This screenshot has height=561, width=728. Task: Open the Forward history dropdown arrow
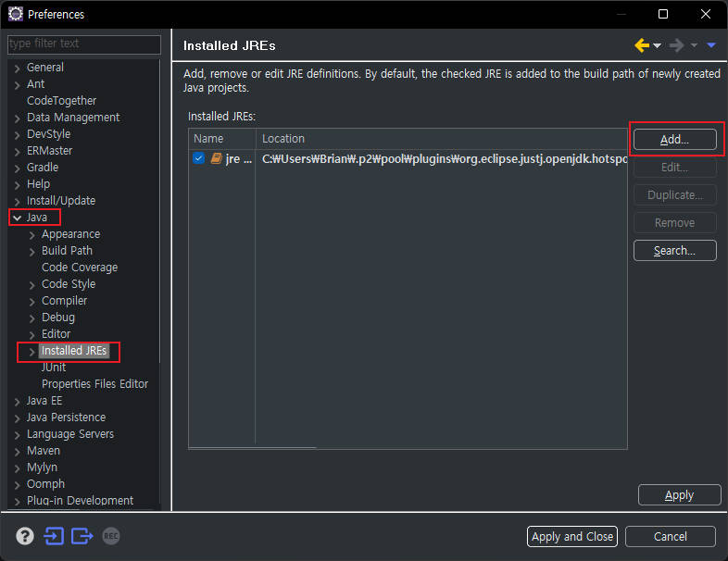694,45
